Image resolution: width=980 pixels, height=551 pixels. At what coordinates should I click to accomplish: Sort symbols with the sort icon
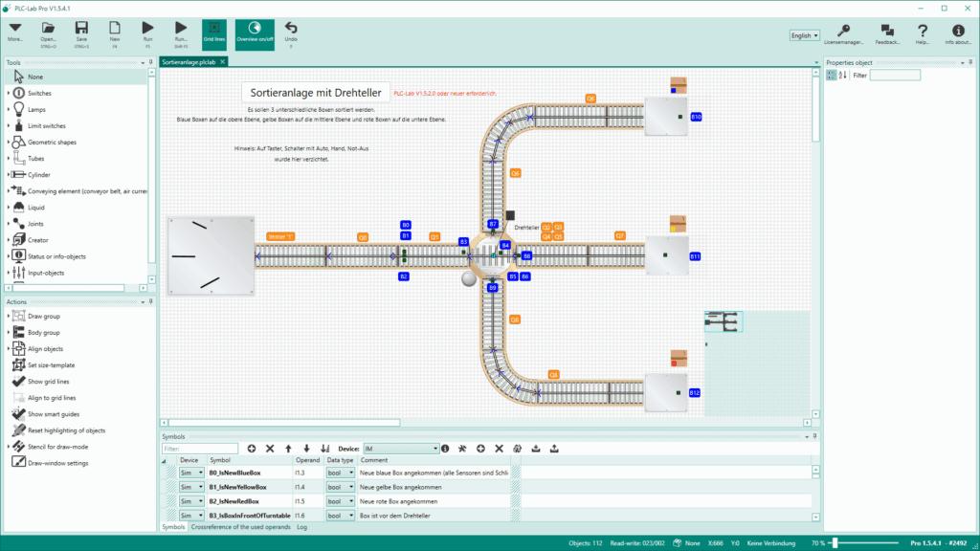click(325, 449)
